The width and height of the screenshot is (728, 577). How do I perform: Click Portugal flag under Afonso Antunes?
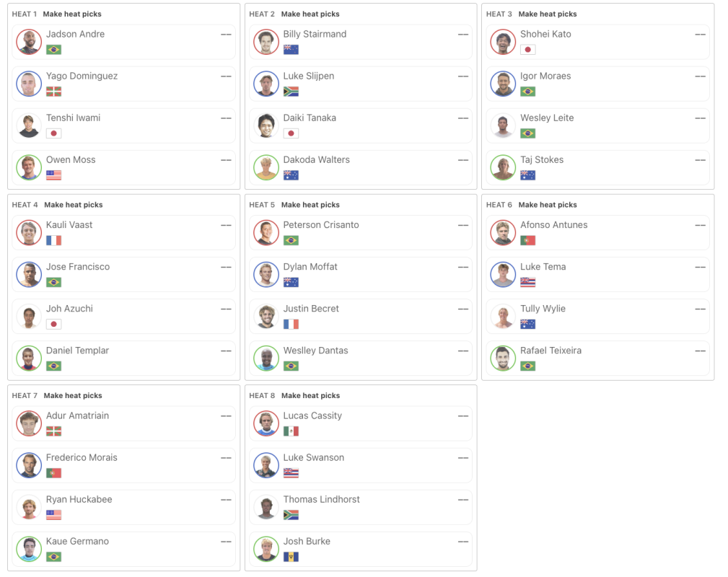coord(527,240)
